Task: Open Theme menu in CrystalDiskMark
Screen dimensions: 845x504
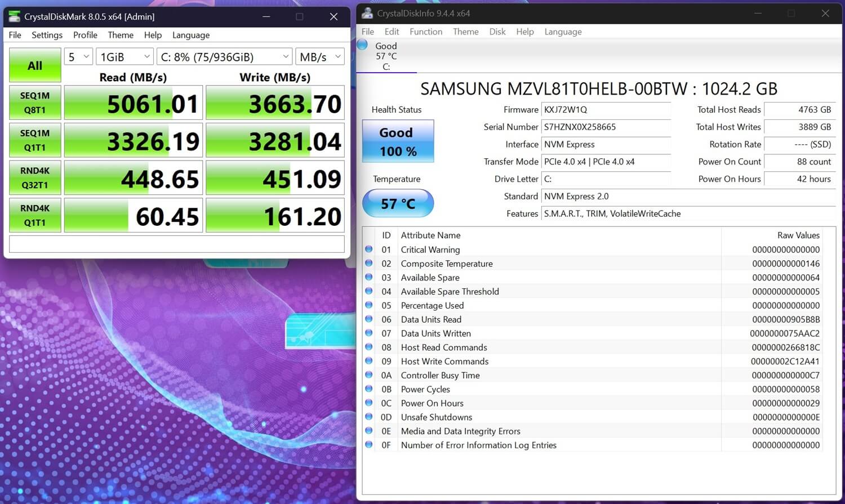Action: [121, 35]
